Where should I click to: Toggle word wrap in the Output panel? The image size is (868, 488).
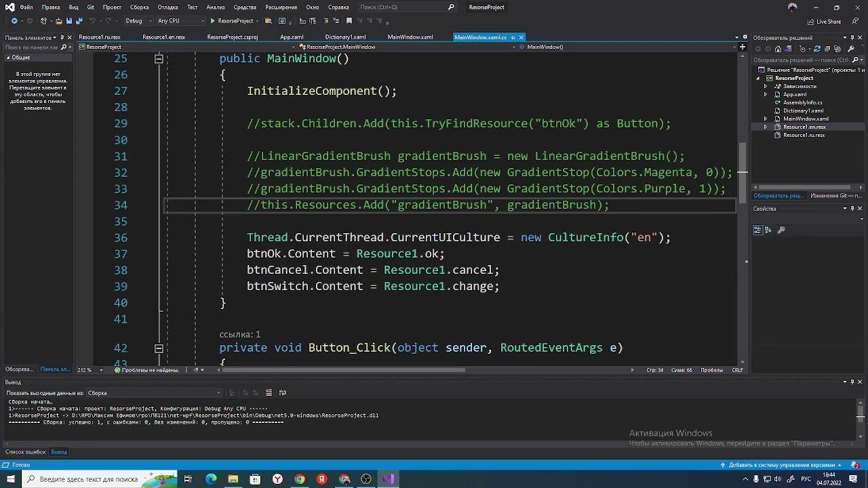[283, 392]
